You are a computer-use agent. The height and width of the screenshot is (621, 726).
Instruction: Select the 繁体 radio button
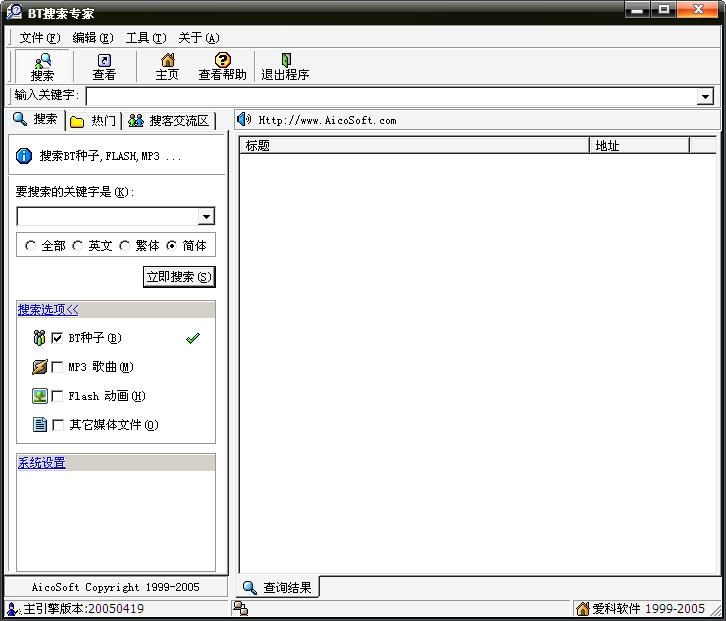(x=125, y=245)
